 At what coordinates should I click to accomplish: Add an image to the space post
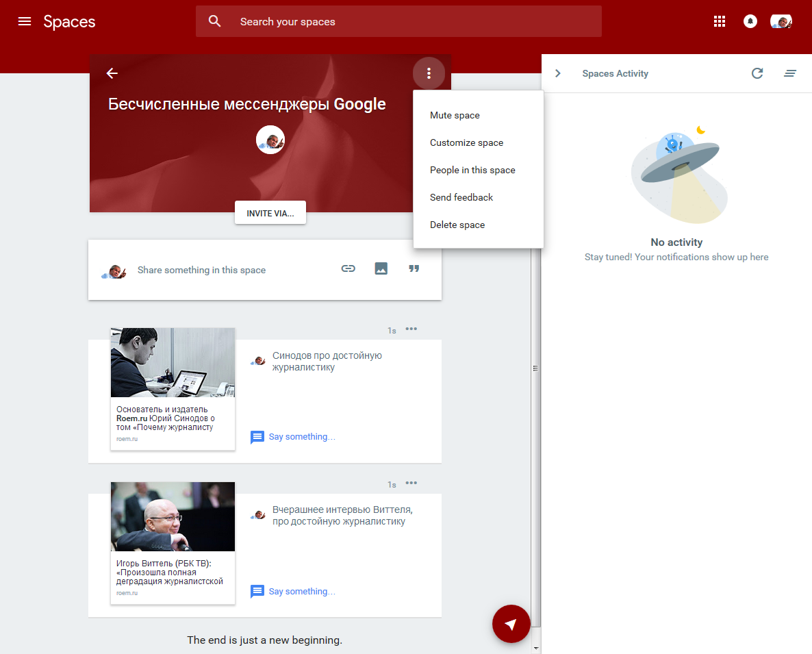tap(381, 268)
